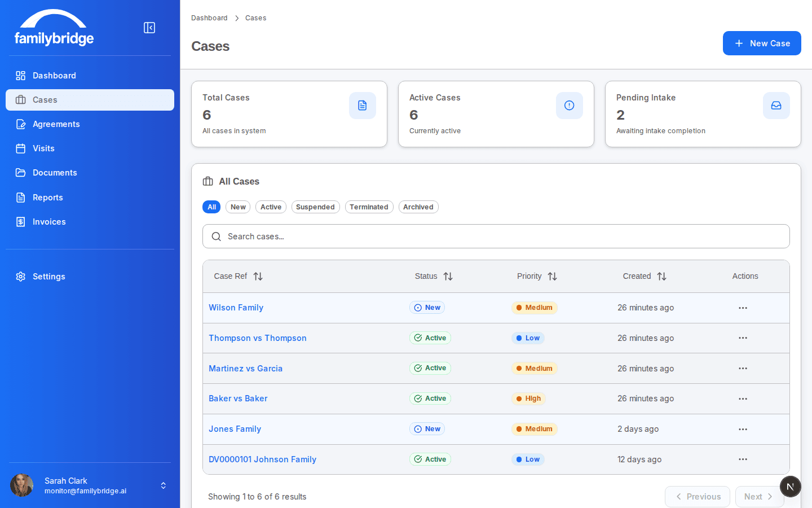This screenshot has height=508, width=812.
Task: Toggle the Archived case filter
Action: tap(418, 207)
